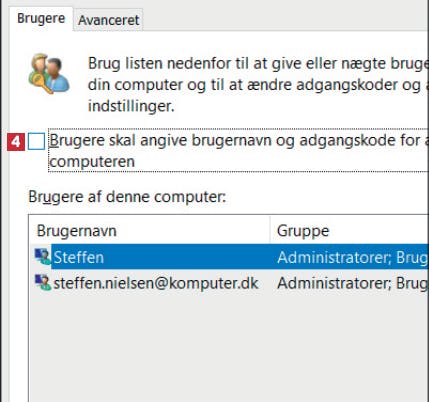Click the Administratorer group cell of Steffen

pyautogui.click(x=353, y=257)
